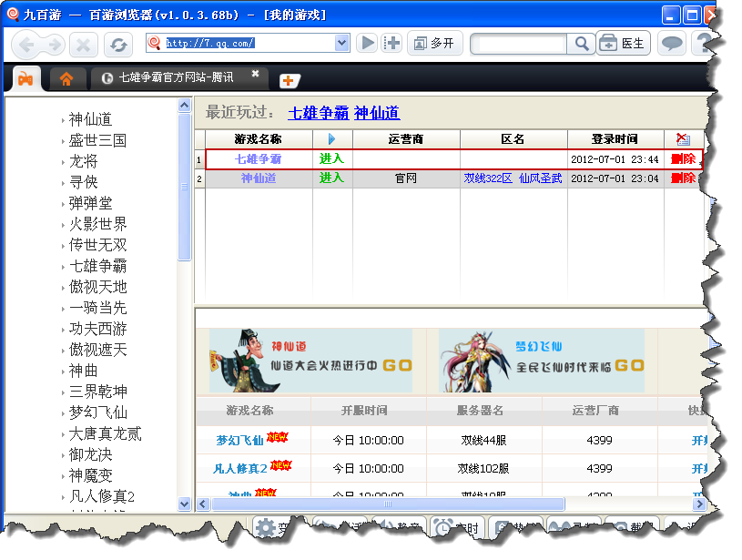
Task: Click the 九百游 lollipop logo in title bar
Action: tap(14, 15)
